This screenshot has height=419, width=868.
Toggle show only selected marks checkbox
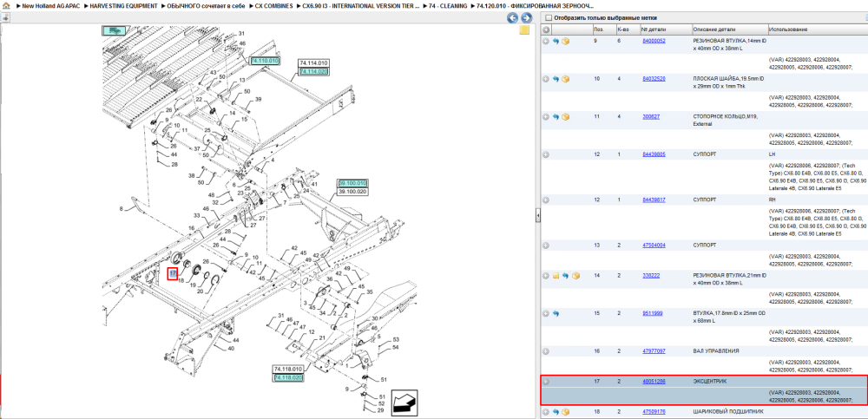click(x=548, y=17)
